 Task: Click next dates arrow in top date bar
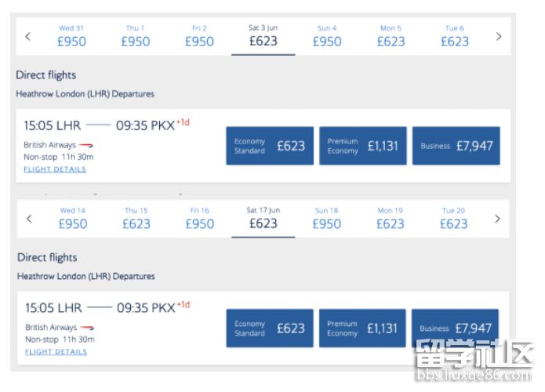coord(499,36)
